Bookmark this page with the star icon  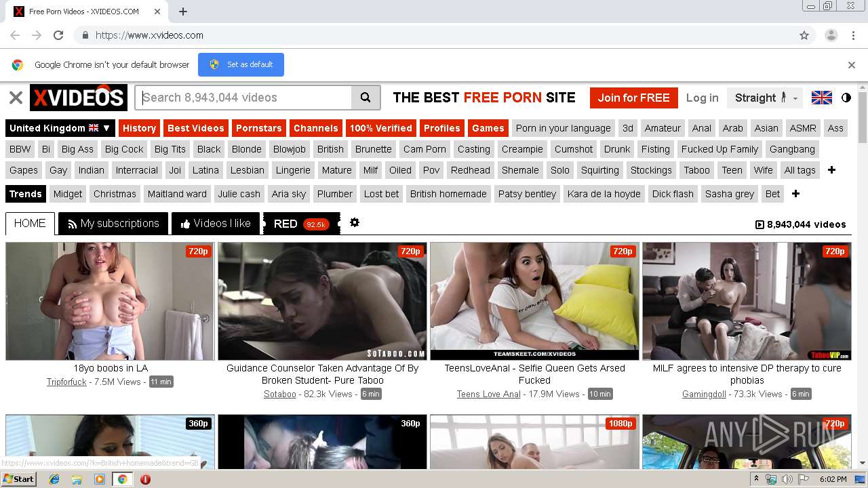(x=804, y=35)
